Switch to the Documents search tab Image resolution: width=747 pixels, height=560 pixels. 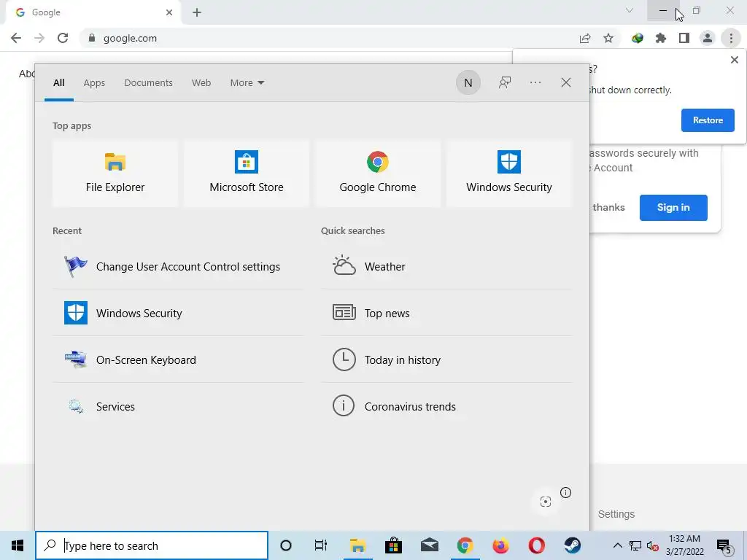148,83
